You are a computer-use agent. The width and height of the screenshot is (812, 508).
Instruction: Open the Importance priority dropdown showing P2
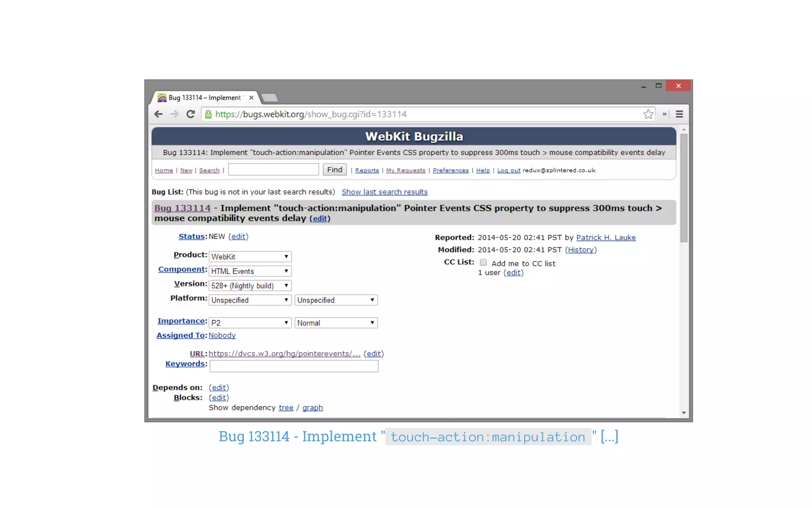click(250, 323)
